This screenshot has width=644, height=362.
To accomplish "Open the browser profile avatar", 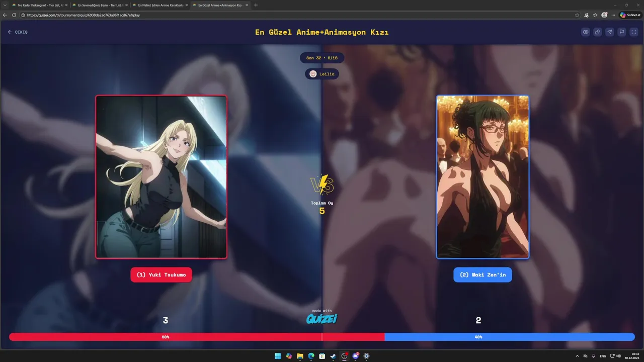I will 604,15.
